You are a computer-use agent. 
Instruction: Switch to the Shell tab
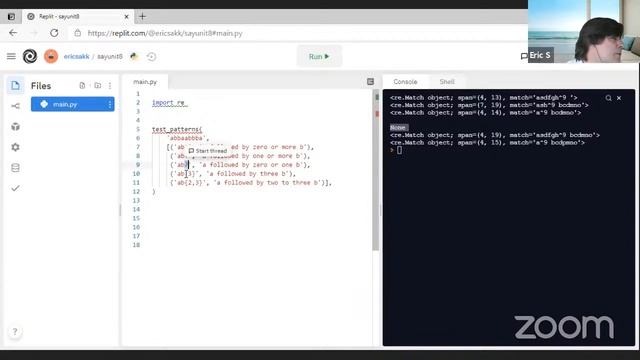[x=447, y=82]
